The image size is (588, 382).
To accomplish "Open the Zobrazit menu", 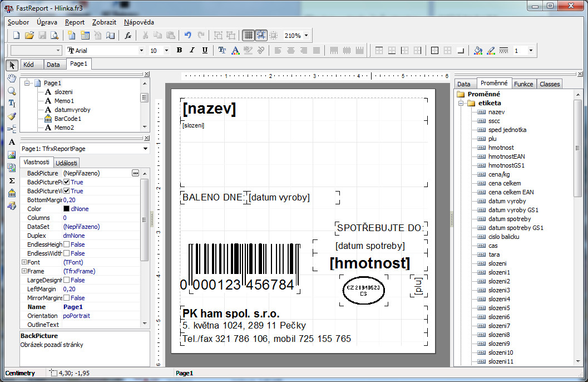I will pos(104,22).
